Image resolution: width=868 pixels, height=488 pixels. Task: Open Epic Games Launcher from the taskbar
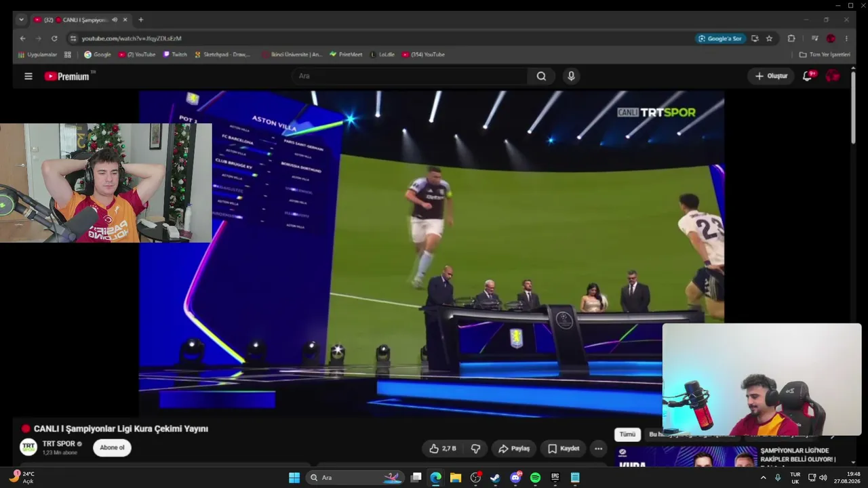[555, 478]
